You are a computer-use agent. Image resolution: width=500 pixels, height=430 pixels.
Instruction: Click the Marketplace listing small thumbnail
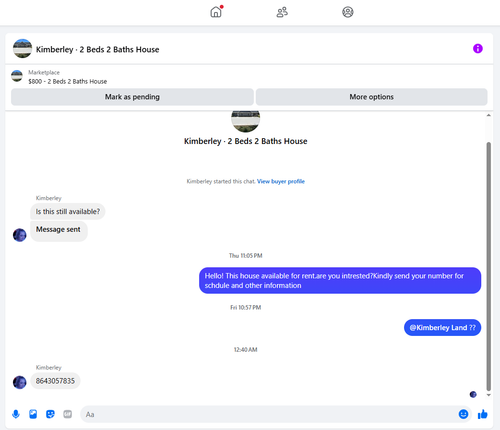click(17, 76)
